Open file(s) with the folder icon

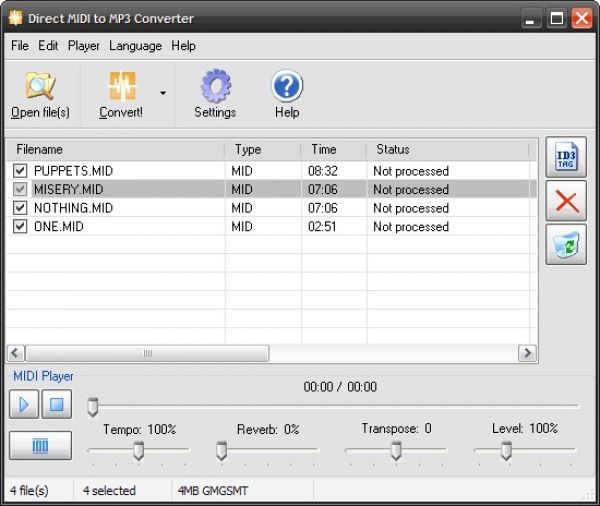tap(40, 95)
